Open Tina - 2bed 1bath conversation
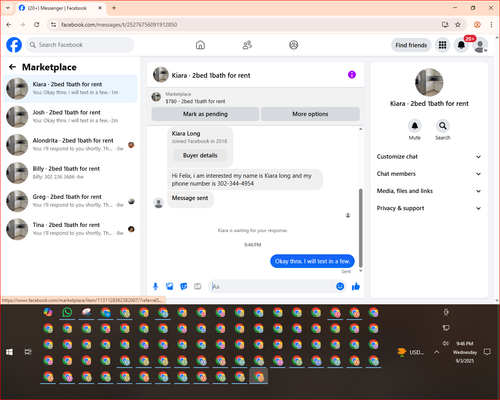Screen dimensions: 500x400 point(70,229)
